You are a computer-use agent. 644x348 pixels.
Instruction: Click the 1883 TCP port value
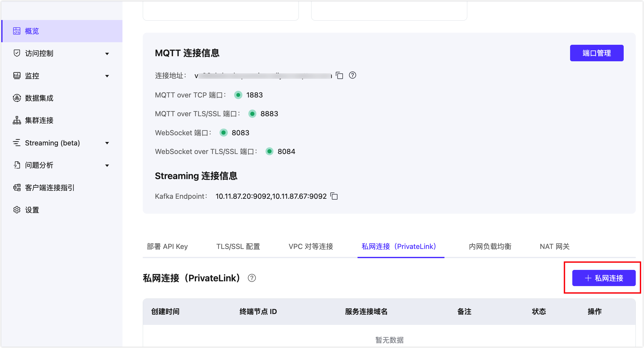[x=254, y=95]
